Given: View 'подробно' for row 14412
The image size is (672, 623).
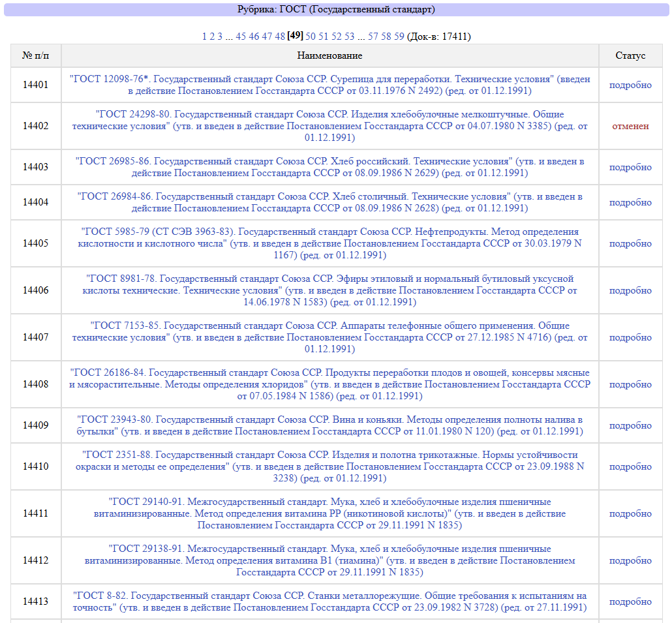Looking at the screenshot, I should 630,560.
